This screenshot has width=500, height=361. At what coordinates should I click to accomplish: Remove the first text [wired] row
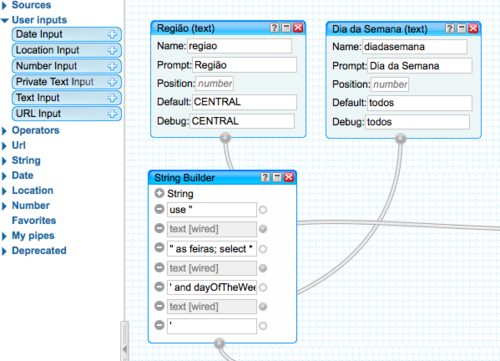click(x=159, y=229)
